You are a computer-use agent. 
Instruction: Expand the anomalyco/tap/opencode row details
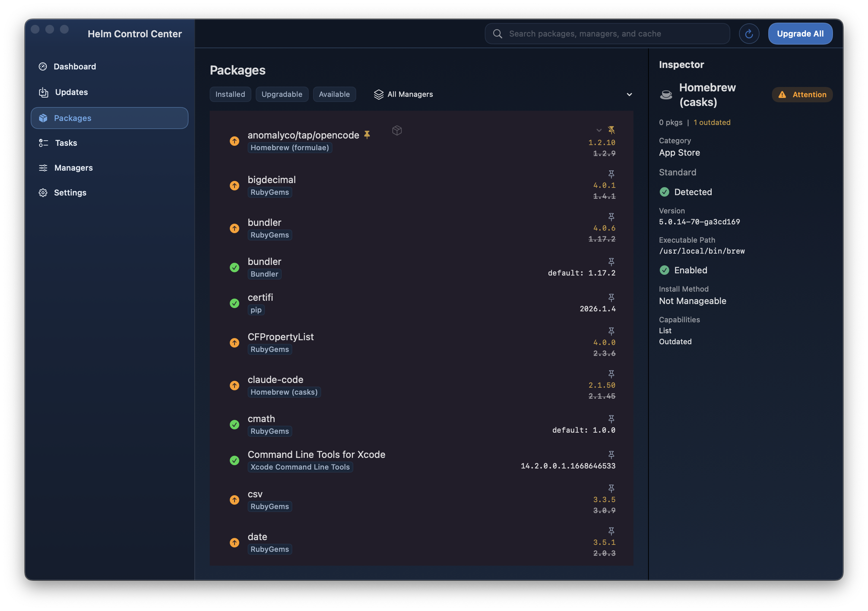tap(598, 130)
